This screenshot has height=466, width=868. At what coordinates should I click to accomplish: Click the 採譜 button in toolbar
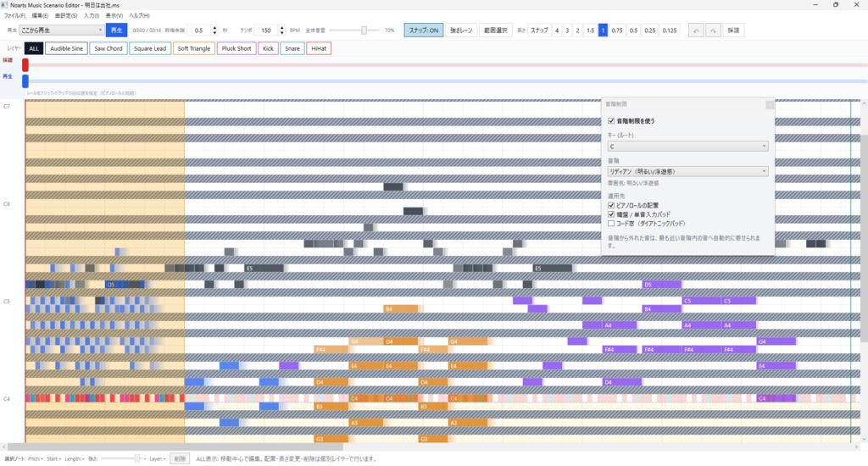(733, 31)
